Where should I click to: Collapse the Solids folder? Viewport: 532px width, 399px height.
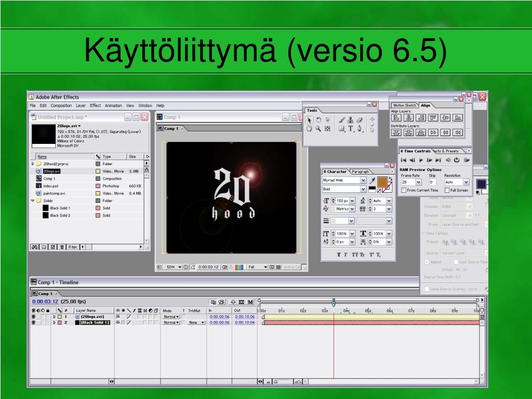coord(33,201)
